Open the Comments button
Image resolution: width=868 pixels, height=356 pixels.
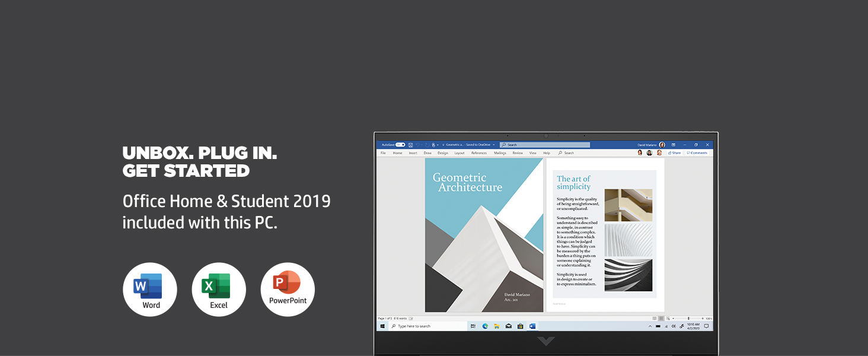pyautogui.click(x=697, y=153)
